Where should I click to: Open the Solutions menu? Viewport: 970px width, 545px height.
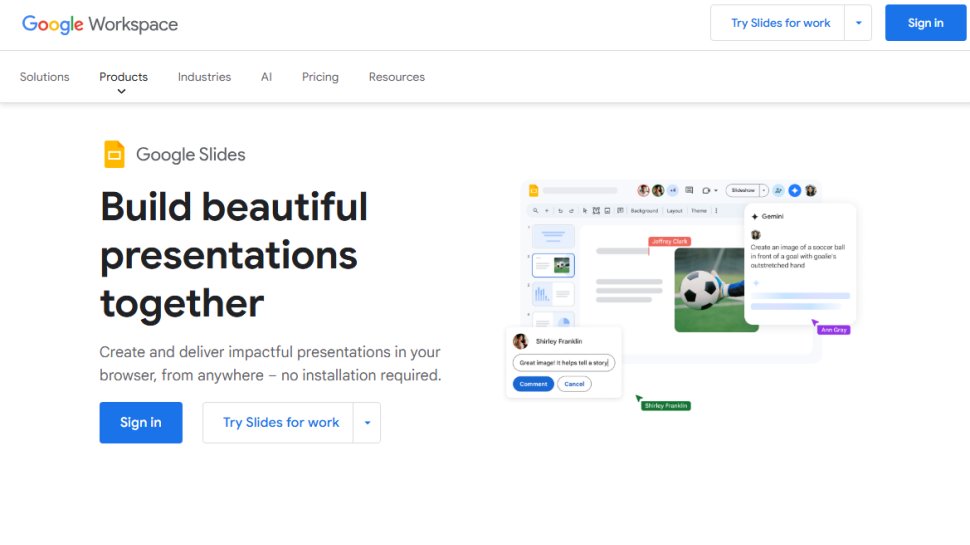click(x=45, y=77)
